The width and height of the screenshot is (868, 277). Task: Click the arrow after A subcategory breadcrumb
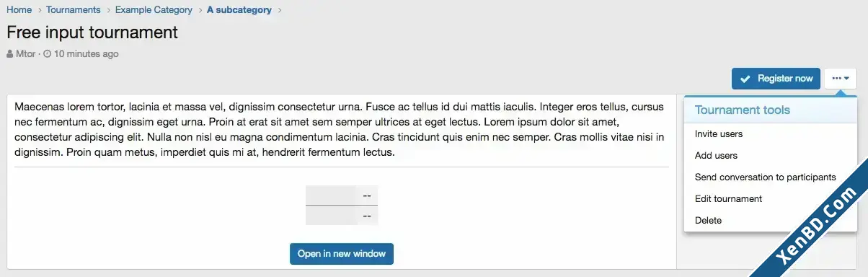point(280,10)
